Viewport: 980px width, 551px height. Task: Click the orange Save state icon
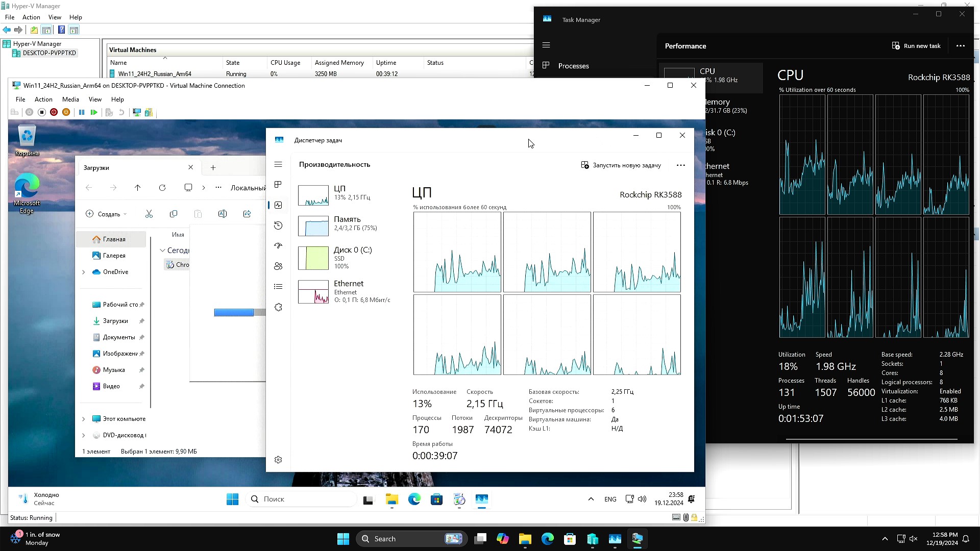[66, 112]
